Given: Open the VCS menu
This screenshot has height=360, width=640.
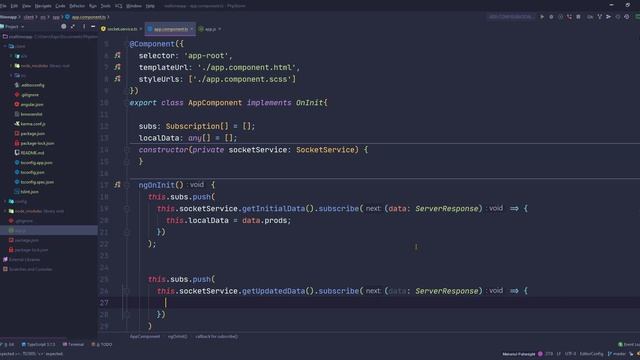Looking at the screenshot, I should pyautogui.click(x=118, y=6).
